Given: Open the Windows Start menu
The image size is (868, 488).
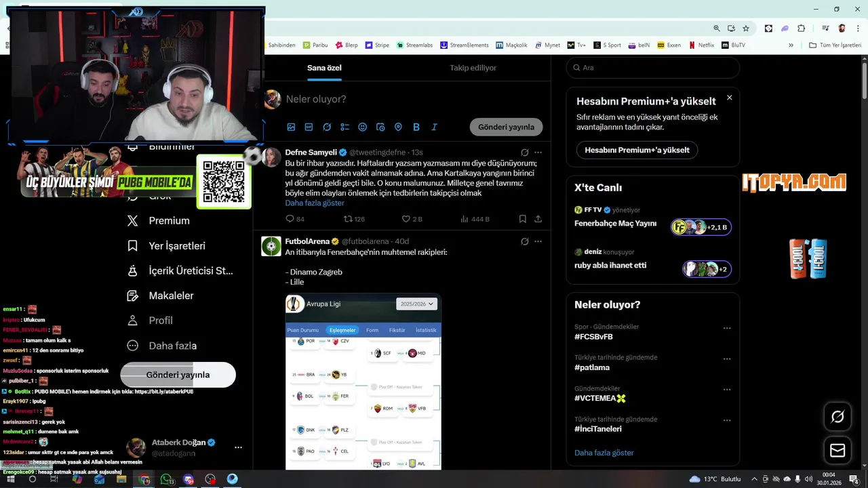Looking at the screenshot, I should [x=11, y=479].
